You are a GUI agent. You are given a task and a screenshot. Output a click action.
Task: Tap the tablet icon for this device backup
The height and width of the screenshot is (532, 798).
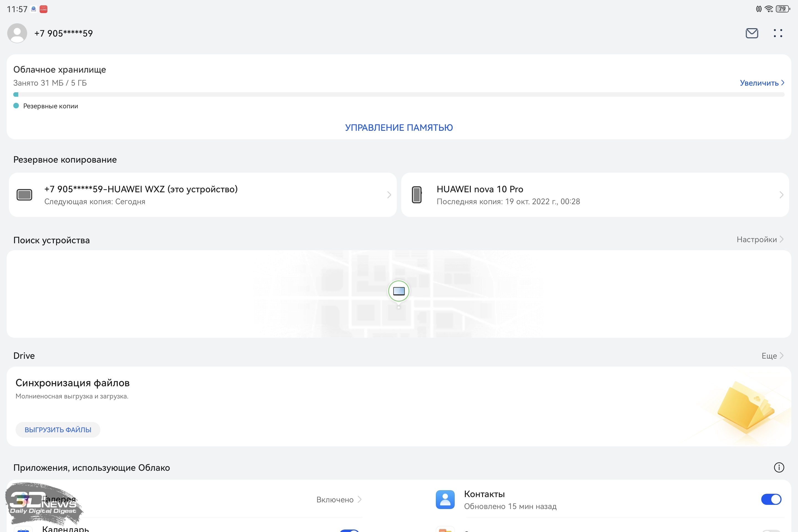[24, 195]
